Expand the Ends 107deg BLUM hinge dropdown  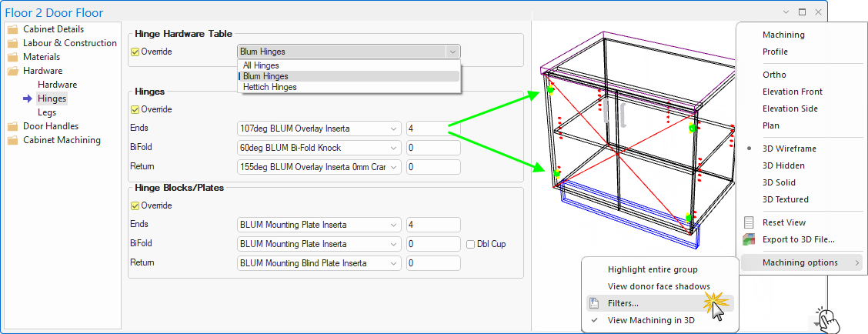pos(395,129)
